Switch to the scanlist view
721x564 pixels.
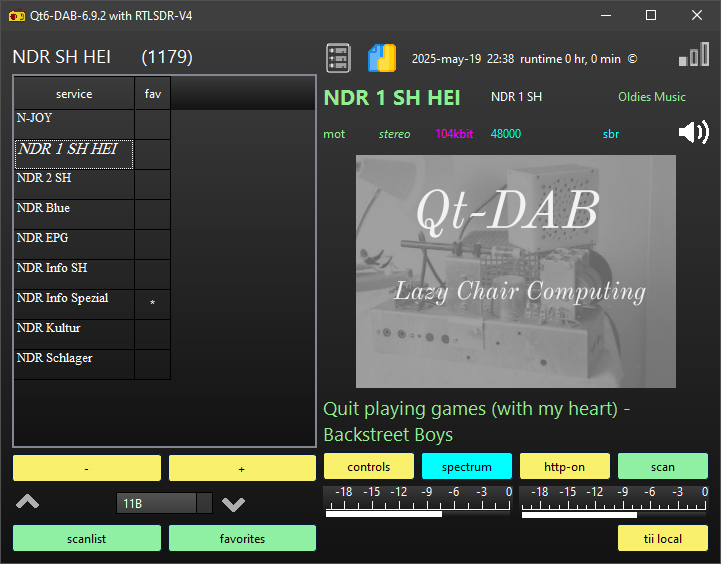[87, 538]
